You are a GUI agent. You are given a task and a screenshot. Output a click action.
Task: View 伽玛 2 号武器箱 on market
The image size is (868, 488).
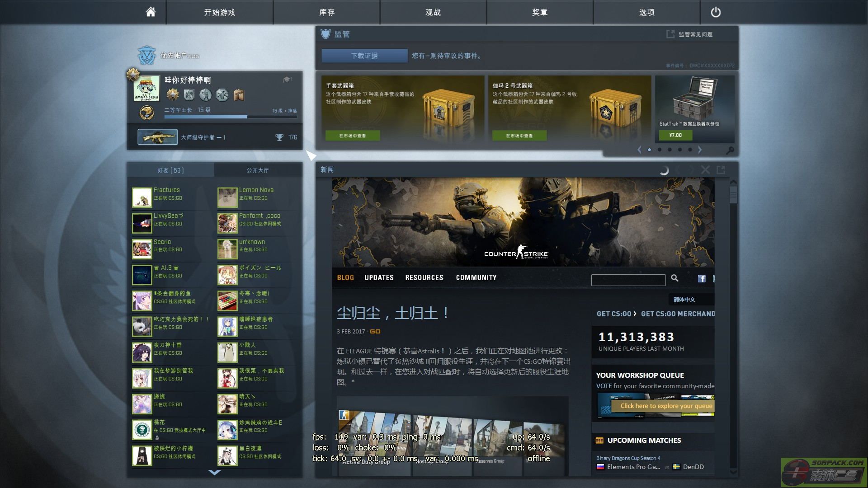[519, 136]
